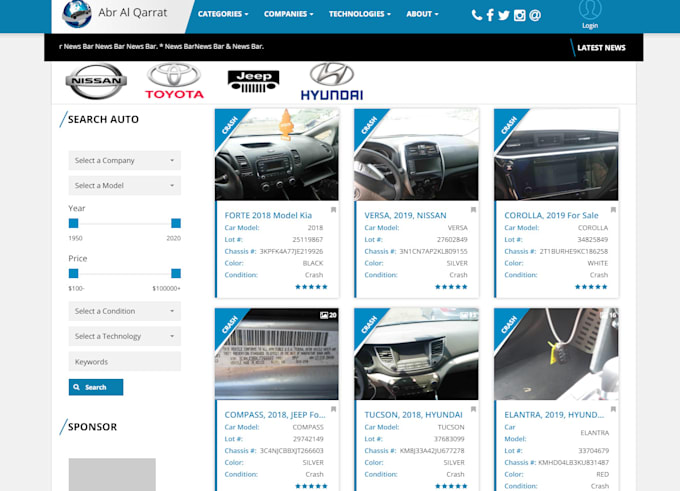680x491 pixels.
Task: Click star rating on FORTE Kia card
Action: point(311,287)
